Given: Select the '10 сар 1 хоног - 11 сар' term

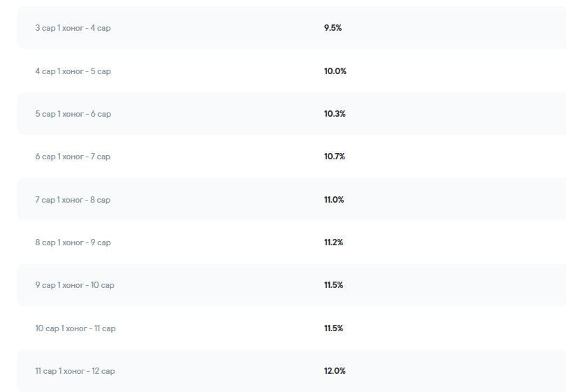Looking at the screenshot, I should pyautogui.click(x=75, y=328).
